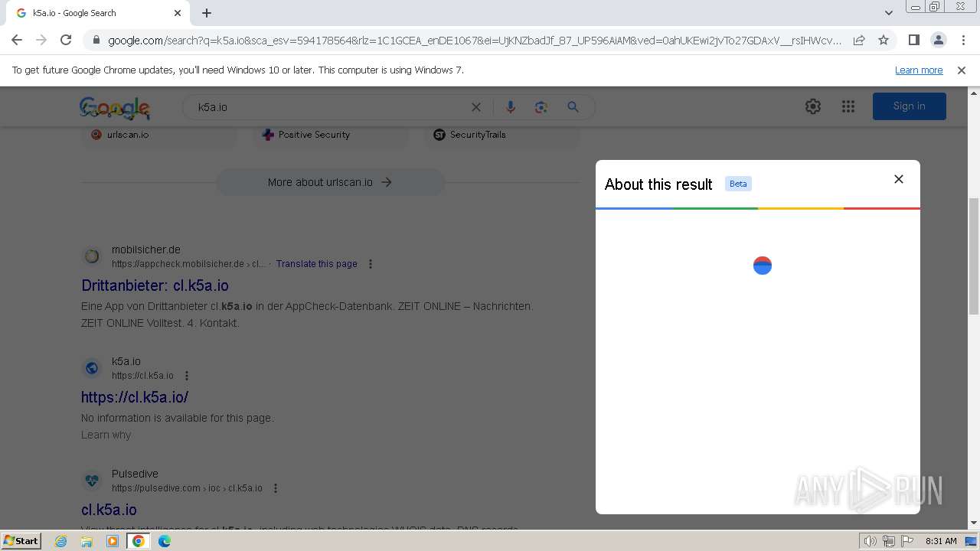The image size is (980, 551).
Task: Open Windows Media Player from taskbar
Action: tap(113, 541)
